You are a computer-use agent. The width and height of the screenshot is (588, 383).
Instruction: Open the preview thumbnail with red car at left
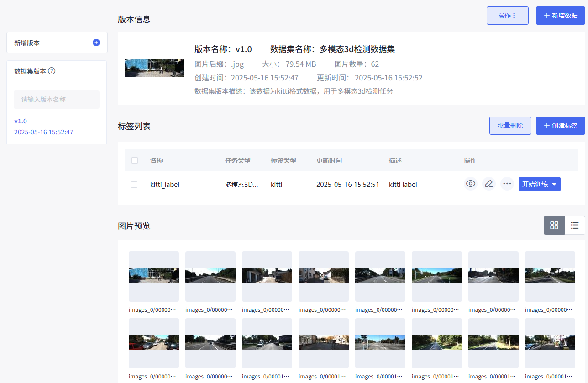point(154,343)
